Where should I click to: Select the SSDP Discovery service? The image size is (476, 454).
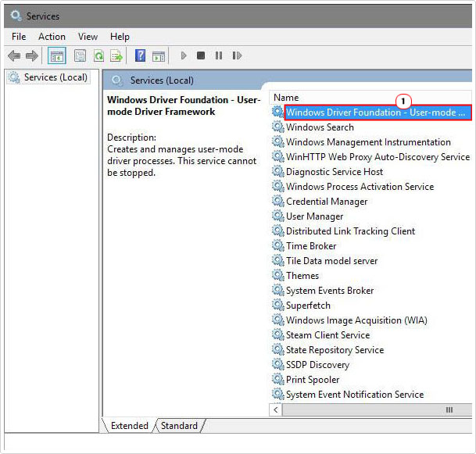(317, 365)
